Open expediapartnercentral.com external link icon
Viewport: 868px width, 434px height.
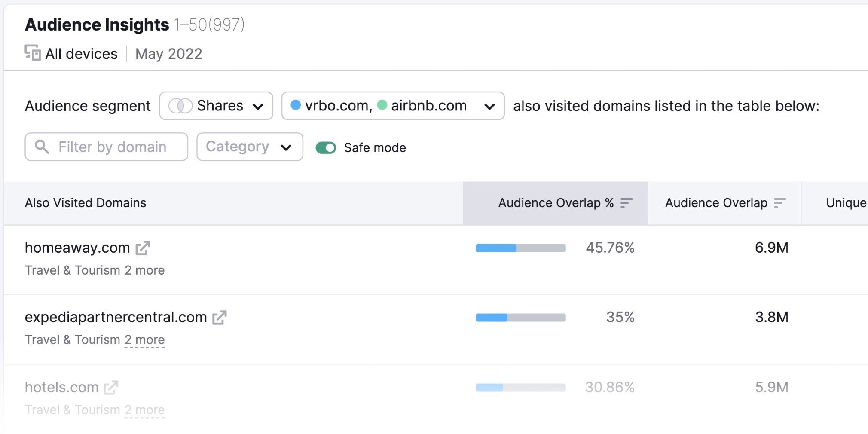tap(219, 318)
